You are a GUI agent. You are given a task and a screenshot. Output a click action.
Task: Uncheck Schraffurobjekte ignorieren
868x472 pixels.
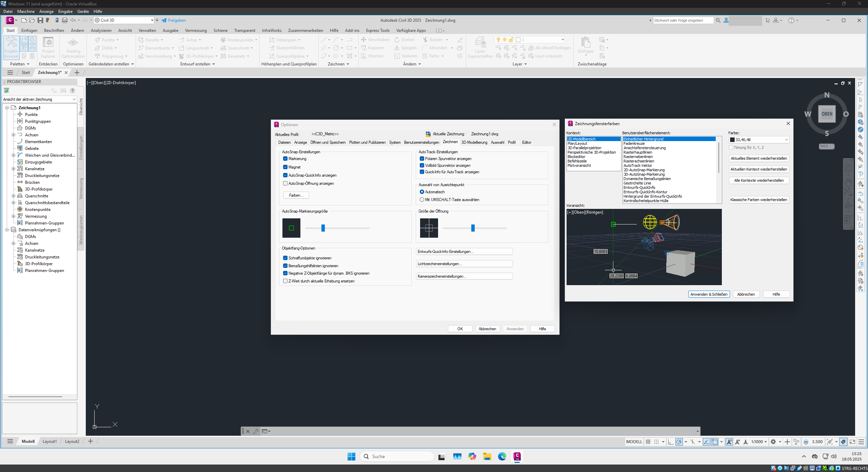(x=285, y=258)
